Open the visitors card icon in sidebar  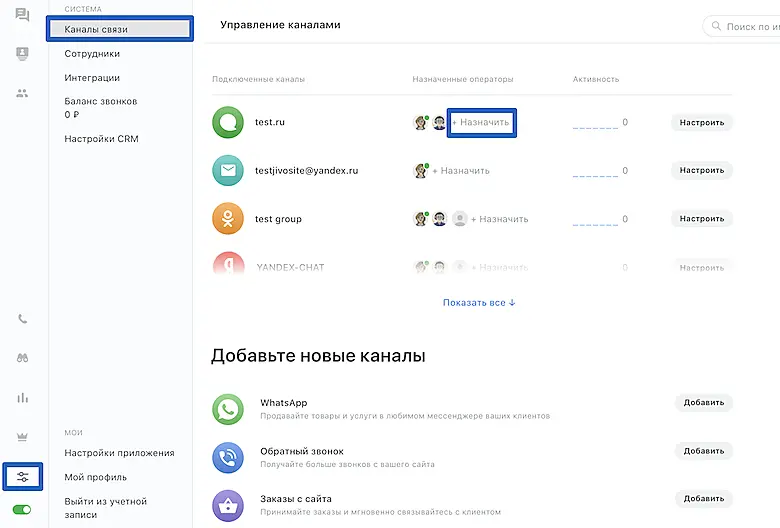pyautogui.click(x=22, y=54)
